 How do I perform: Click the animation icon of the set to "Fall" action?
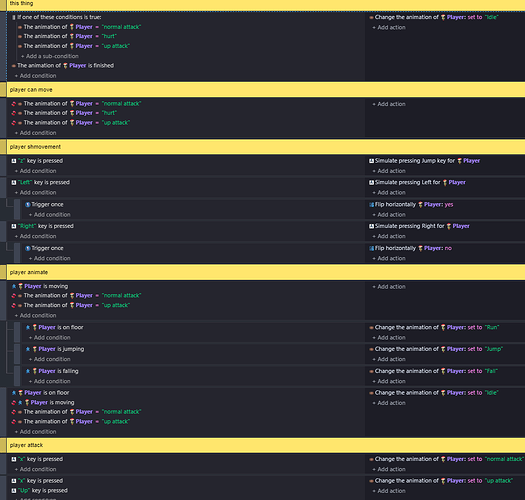click(371, 371)
